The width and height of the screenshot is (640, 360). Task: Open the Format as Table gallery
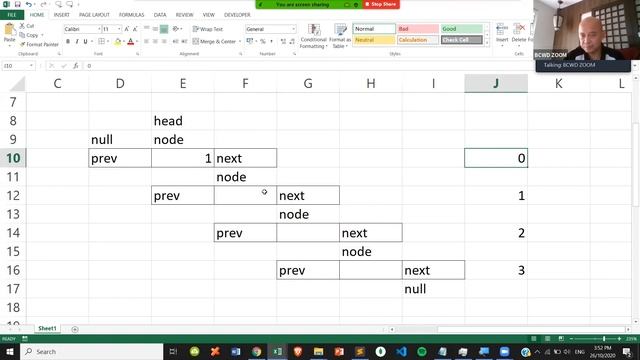340,36
